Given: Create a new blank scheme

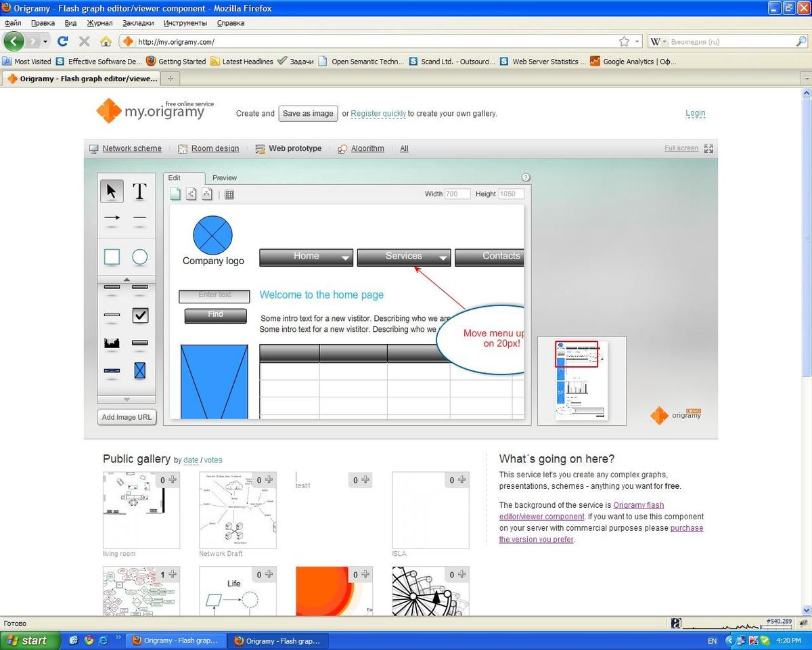Looking at the screenshot, I should [x=175, y=194].
